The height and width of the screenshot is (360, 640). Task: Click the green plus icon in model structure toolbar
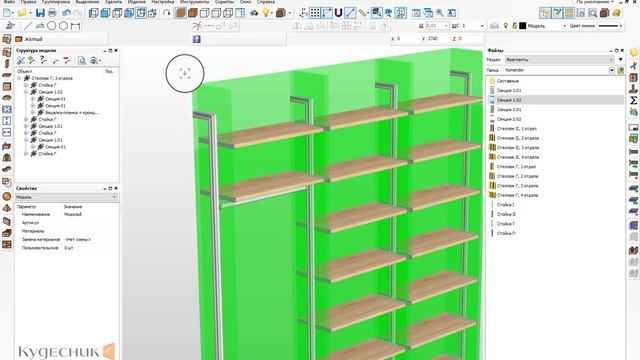point(31,61)
